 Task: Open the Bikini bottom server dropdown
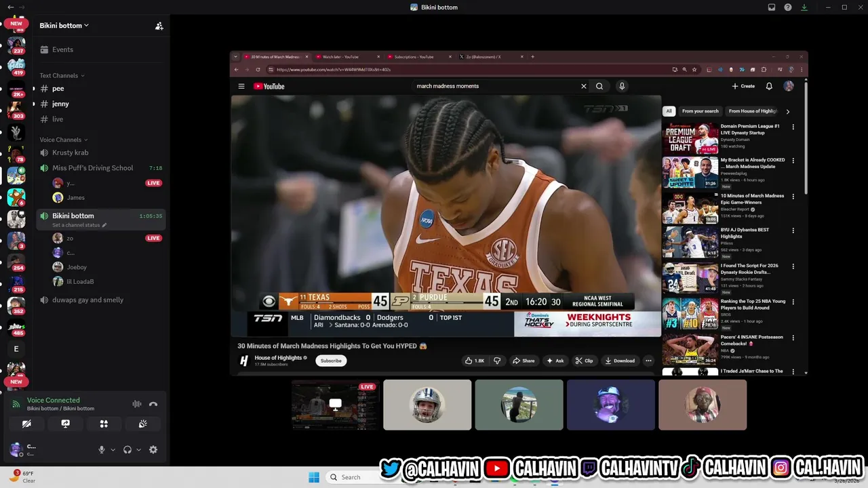64,26
